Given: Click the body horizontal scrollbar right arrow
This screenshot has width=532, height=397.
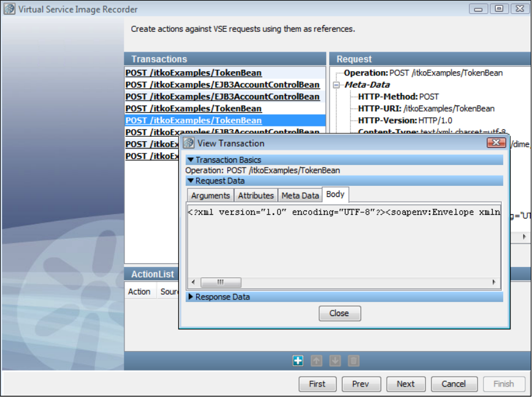Looking at the screenshot, I should tap(493, 282).
